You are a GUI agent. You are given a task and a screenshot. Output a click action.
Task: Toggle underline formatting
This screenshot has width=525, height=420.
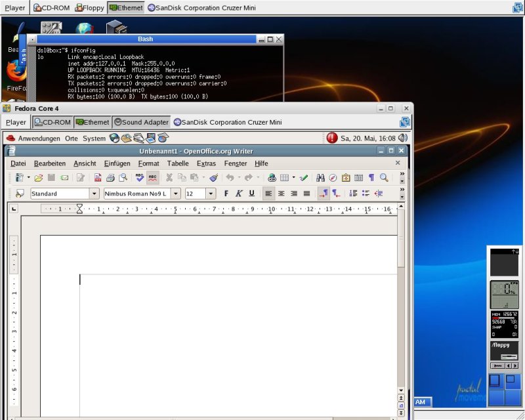(x=251, y=194)
